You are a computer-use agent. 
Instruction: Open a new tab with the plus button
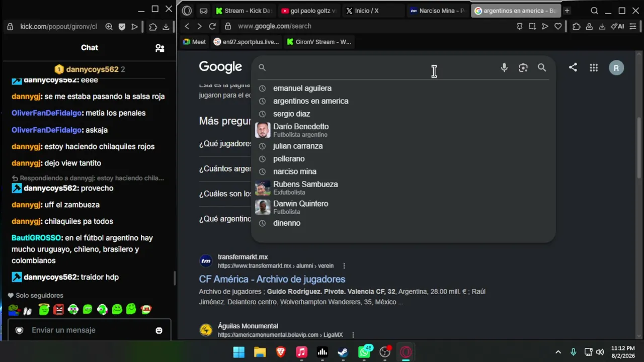(567, 11)
